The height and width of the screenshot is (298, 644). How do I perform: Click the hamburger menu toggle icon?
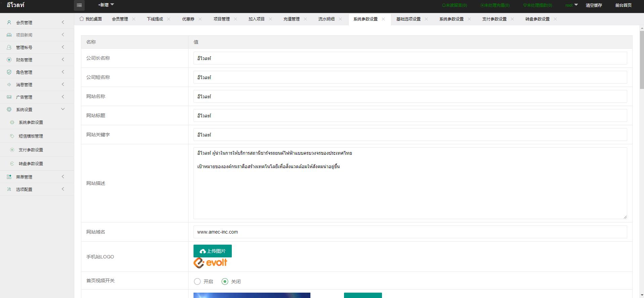point(79,5)
